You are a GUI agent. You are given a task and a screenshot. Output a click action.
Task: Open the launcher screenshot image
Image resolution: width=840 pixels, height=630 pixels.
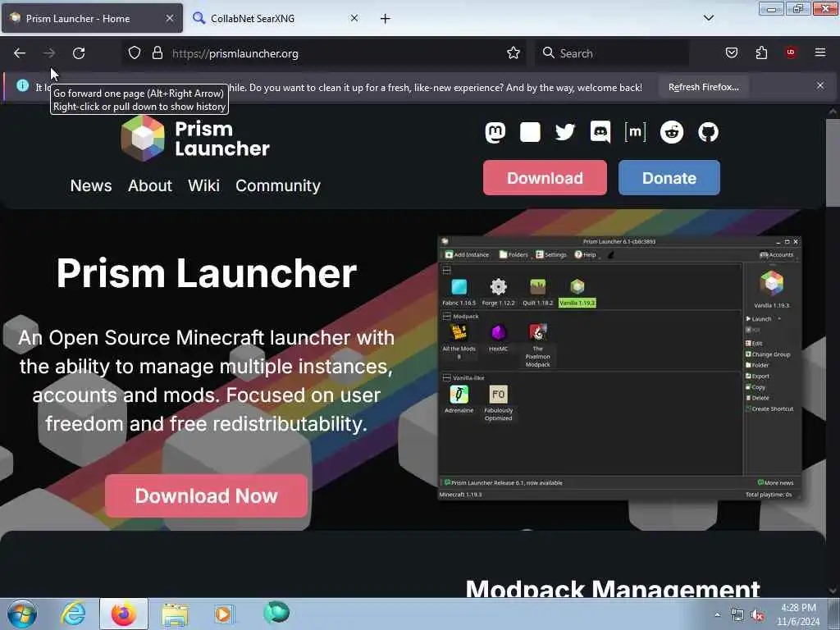(619, 367)
